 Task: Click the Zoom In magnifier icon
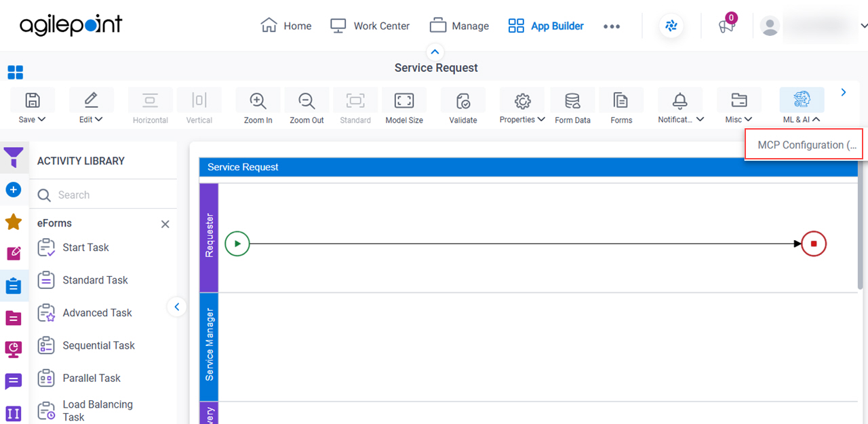tap(258, 100)
